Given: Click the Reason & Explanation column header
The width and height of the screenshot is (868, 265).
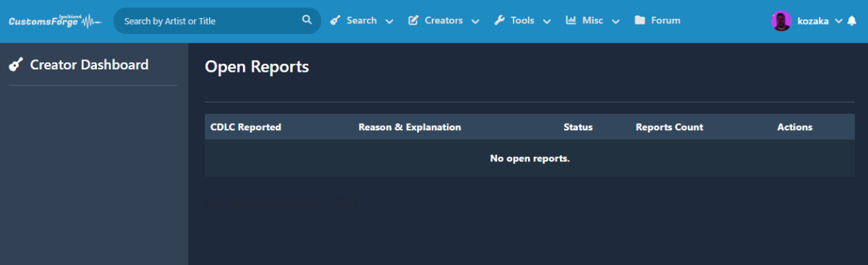Looking at the screenshot, I should (x=409, y=127).
